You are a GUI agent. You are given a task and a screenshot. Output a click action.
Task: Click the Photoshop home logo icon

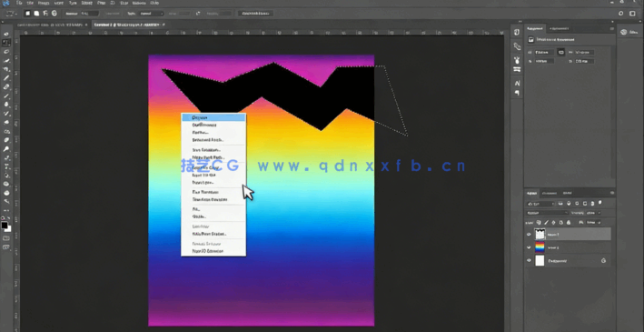[5, 4]
